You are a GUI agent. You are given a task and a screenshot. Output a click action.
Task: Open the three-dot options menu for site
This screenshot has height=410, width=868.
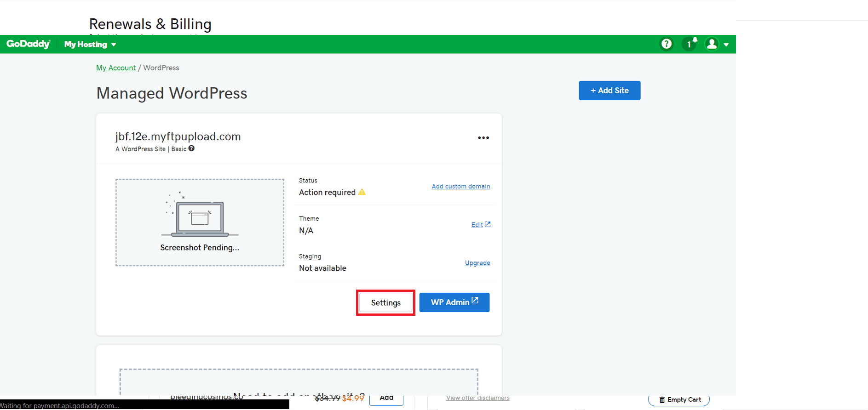(x=483, y=138)
